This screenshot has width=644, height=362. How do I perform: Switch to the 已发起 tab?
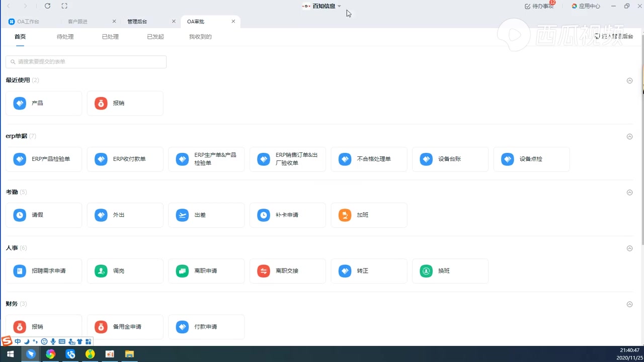[155, 37]
